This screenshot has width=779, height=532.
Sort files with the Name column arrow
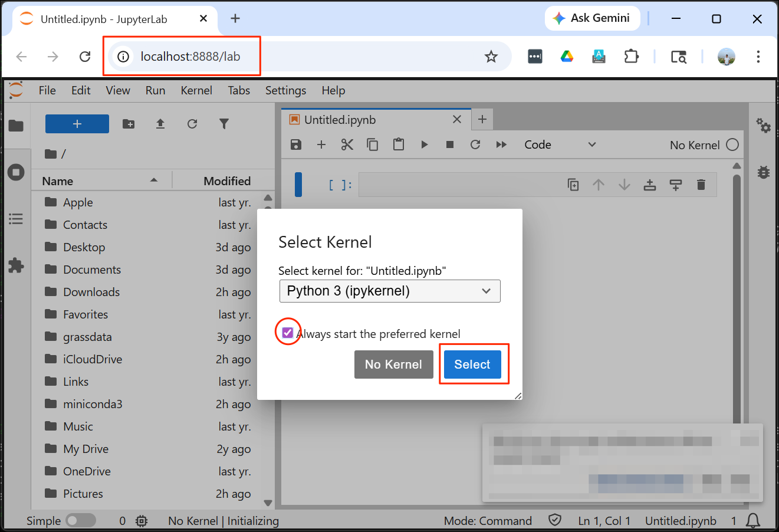154,180
